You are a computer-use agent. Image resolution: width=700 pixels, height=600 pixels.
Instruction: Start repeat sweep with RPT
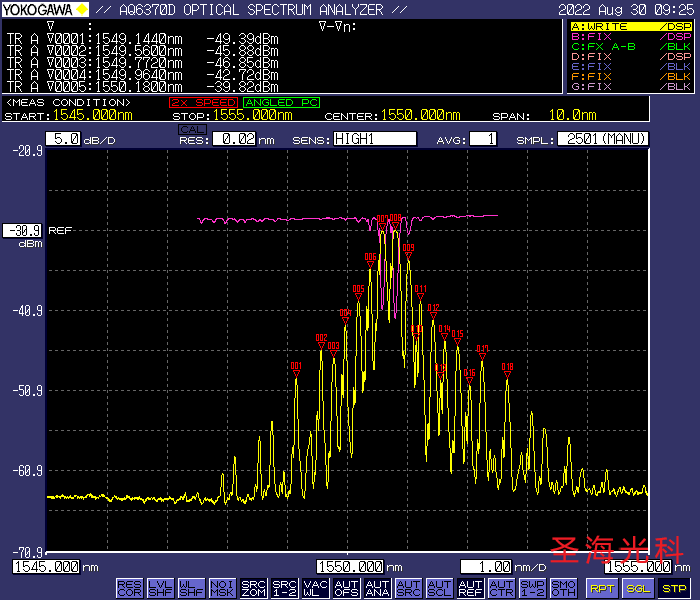click(602, 588)
